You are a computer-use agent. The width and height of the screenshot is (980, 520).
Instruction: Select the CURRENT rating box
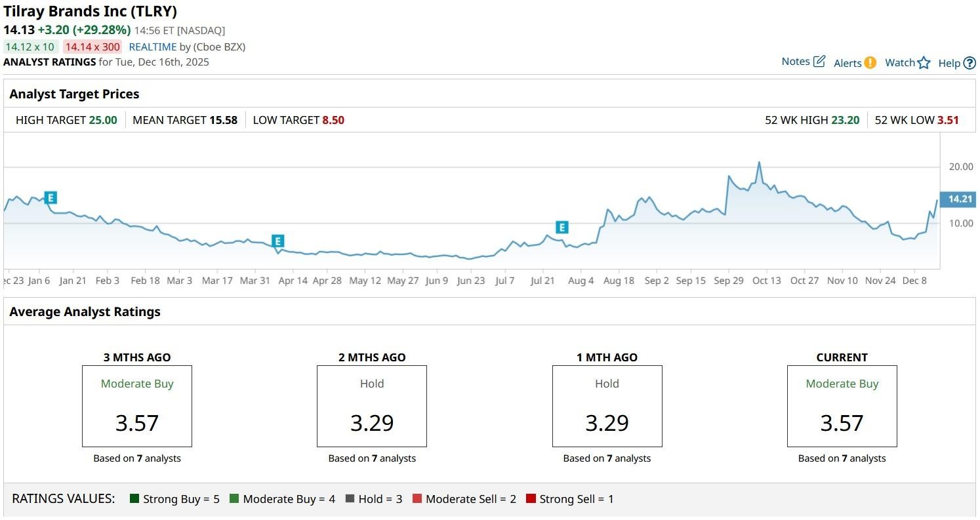tap(842, 407)
